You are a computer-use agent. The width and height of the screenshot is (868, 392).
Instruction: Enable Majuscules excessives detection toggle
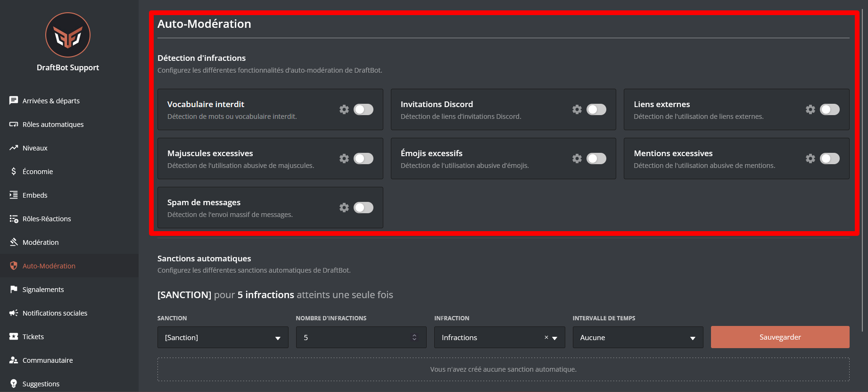point(364,158)
